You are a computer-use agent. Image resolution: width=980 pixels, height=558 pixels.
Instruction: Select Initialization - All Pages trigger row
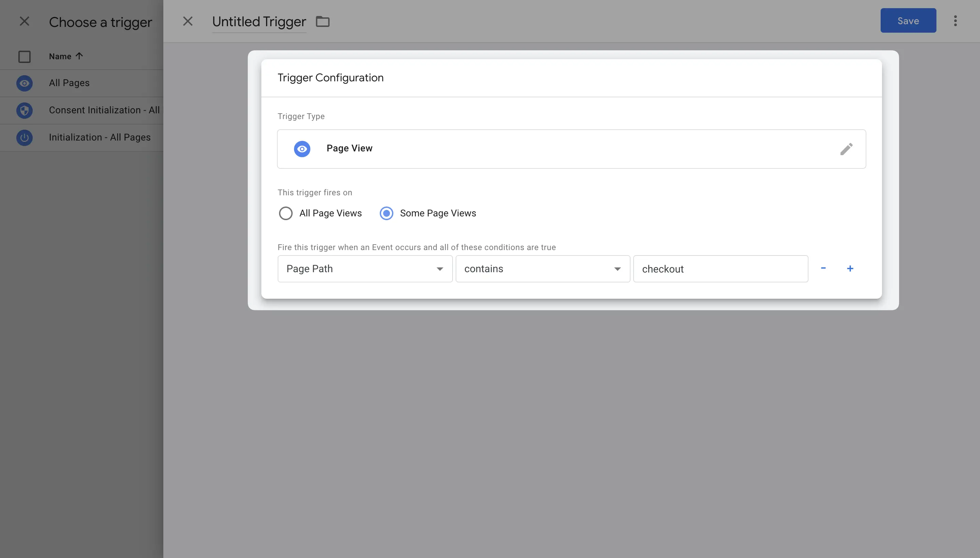click(82, 137)
